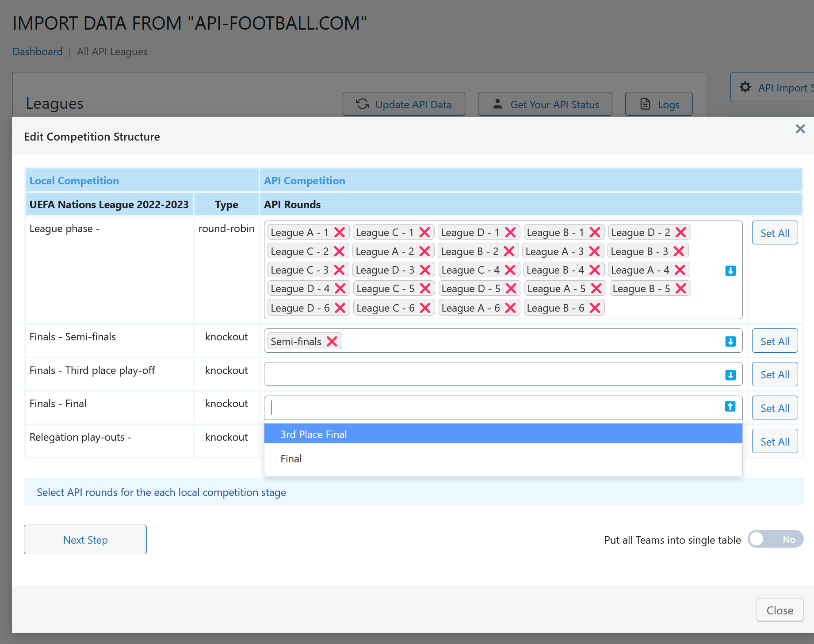This screenshot has width=814, height=644.
Task: Remove the Semi-finals tag
Action: point(332,342)
